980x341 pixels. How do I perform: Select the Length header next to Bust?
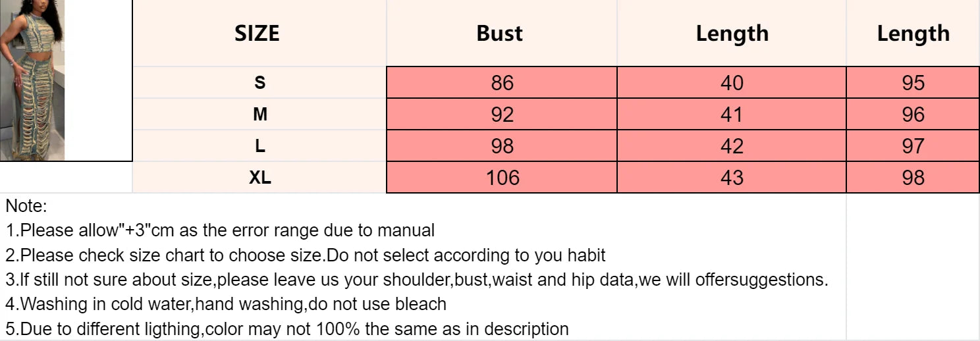[732, 34]
